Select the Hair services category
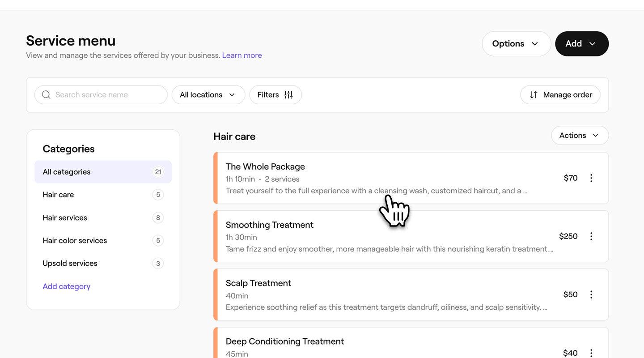The image size is (644, 358). pyautogui.click(x=65, y=218)
